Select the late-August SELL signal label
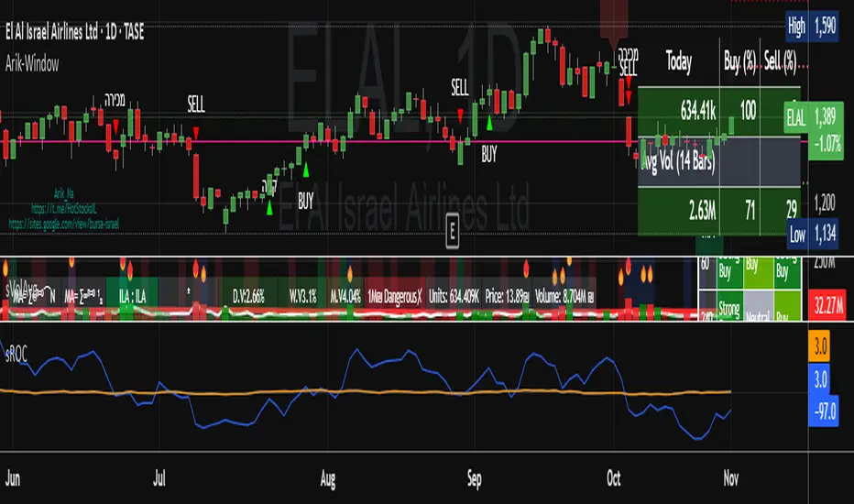This screenshot has width=854, height=504. (460, 87)
